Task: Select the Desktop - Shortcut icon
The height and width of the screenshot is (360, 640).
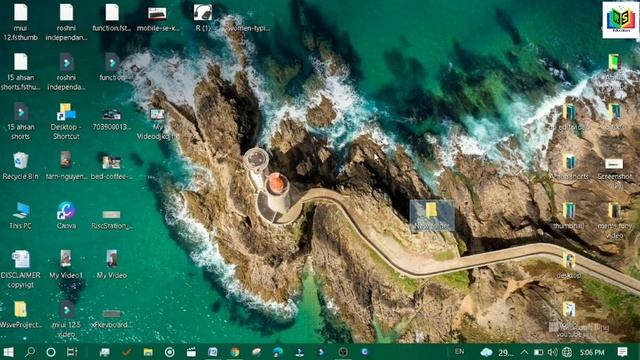Action: (66, 112)
